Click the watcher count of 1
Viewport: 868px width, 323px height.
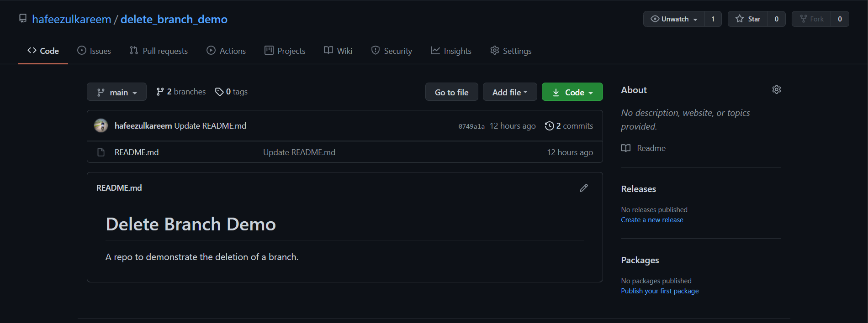pyautogui.click(x=713, y=19)
